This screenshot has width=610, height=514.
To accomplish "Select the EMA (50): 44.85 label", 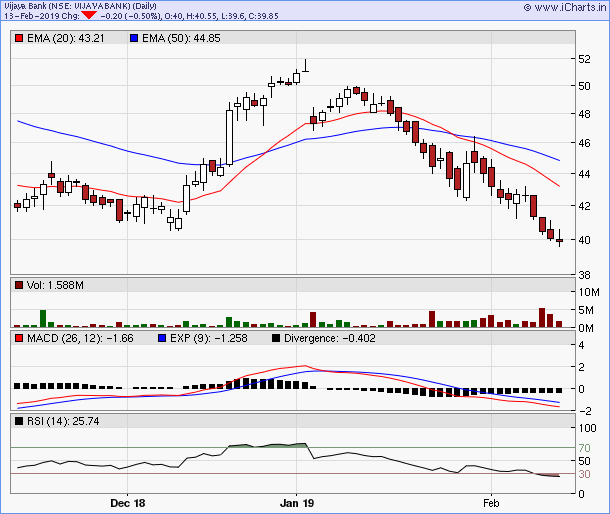I will tap(181, 38).
